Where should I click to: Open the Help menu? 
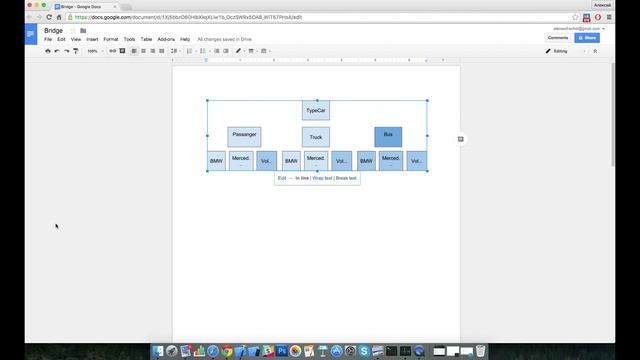point(185,39)
